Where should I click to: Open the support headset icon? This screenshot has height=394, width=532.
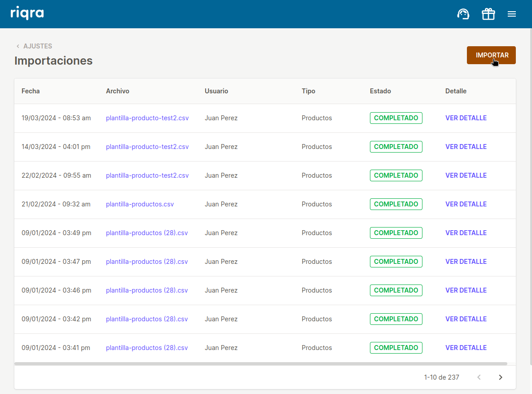tap(463, 14)
